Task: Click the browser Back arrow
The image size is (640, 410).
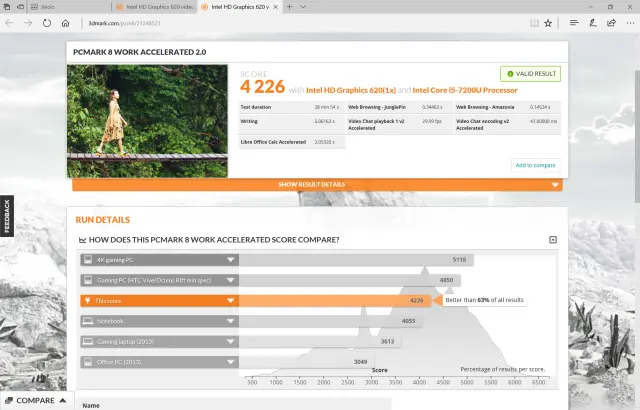Action: [8, 21]
